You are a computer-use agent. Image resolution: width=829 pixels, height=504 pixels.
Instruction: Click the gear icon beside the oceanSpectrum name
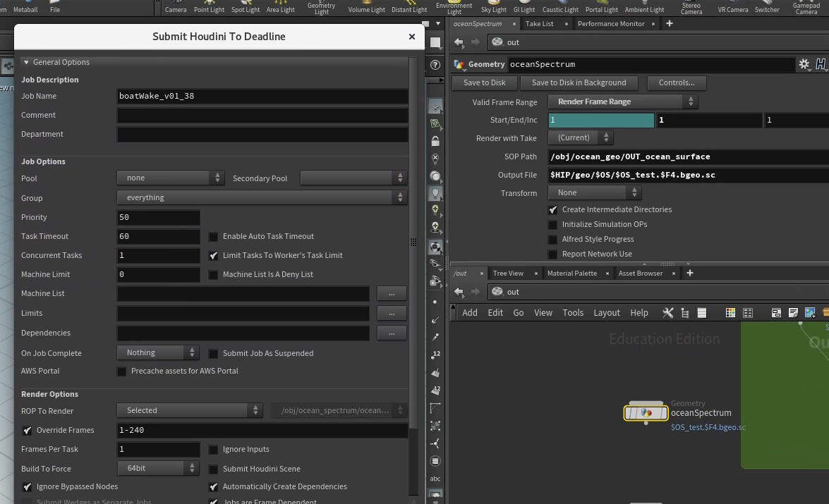(x=804, y=64)
